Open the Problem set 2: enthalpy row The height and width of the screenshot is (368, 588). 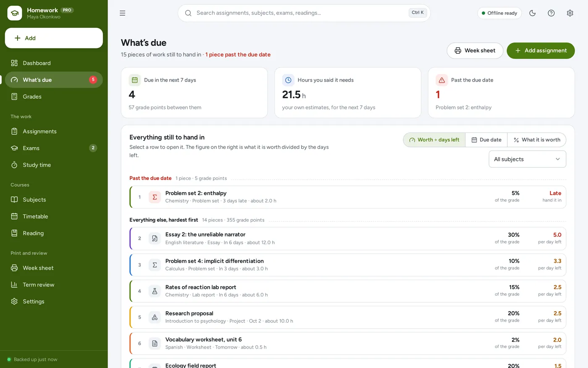348,197
